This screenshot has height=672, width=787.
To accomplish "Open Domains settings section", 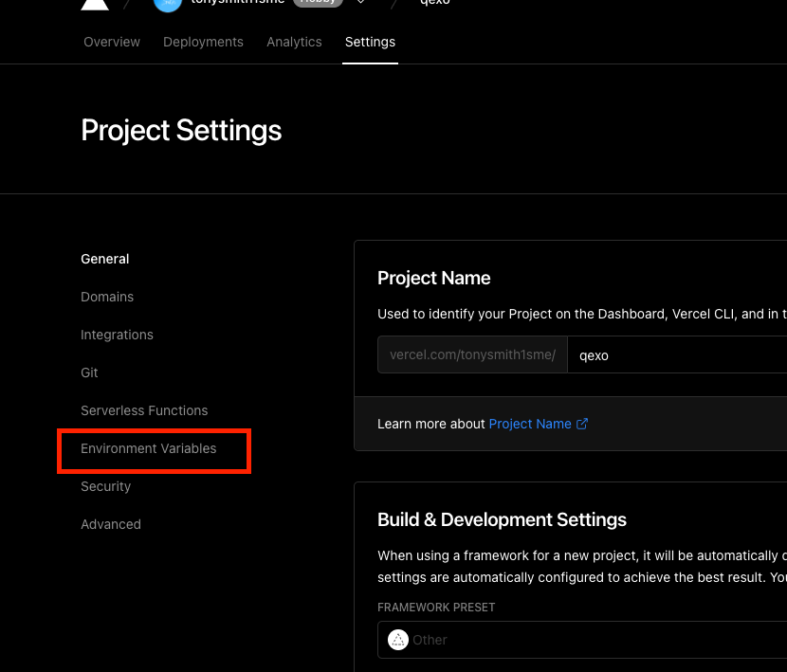I will [x=107, y=297].
